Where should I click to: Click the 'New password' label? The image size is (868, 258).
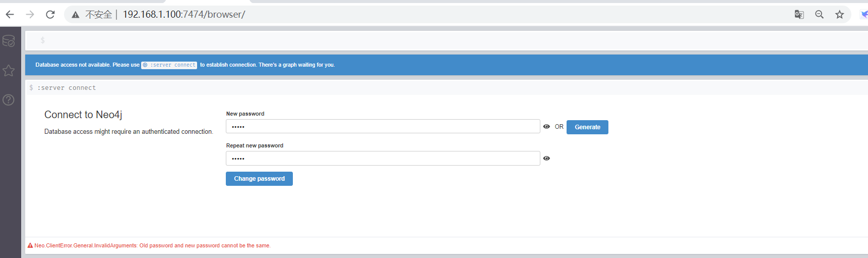point(245,114)
